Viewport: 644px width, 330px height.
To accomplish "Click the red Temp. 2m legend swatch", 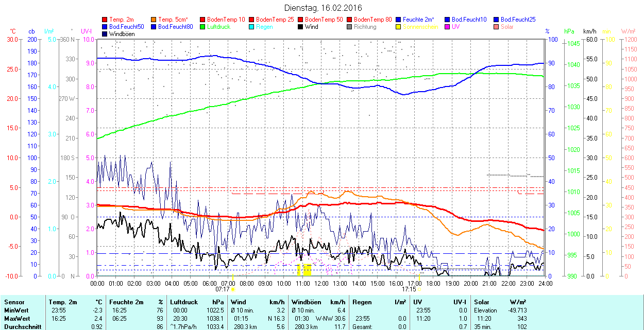I will (x=105, y=20).
